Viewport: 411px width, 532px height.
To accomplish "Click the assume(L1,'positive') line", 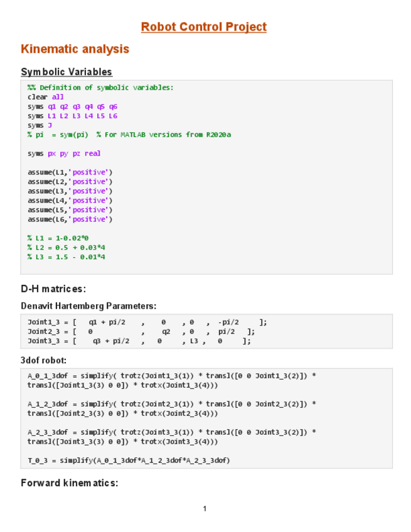I will 70,173.
